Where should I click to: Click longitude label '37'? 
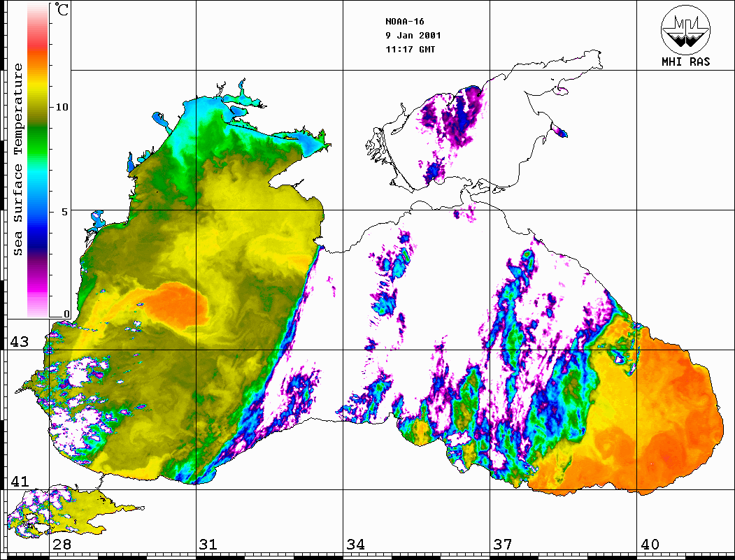coord(503,544)
